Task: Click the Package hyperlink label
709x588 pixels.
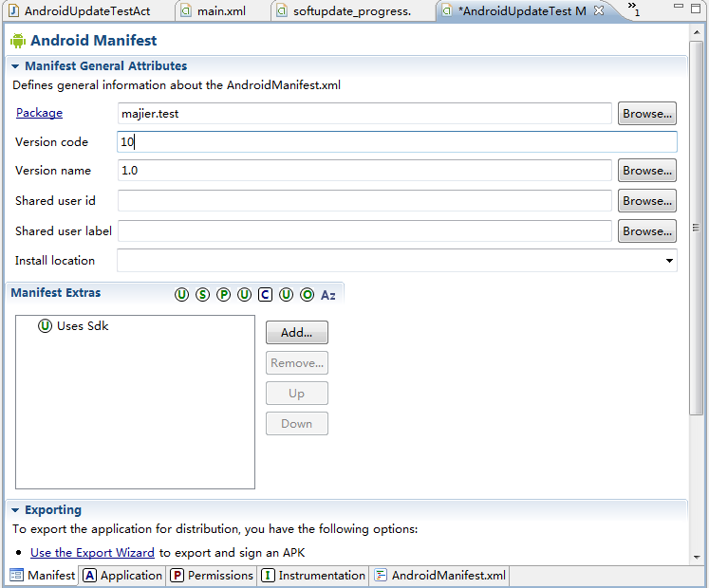Action: [39, 113]
